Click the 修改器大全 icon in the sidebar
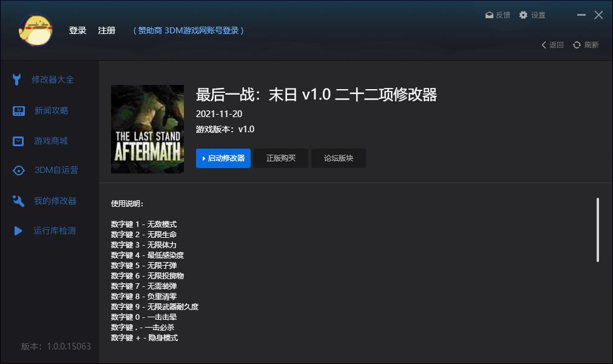The height and width of the screenshot is (364, 613). (17, 79)
